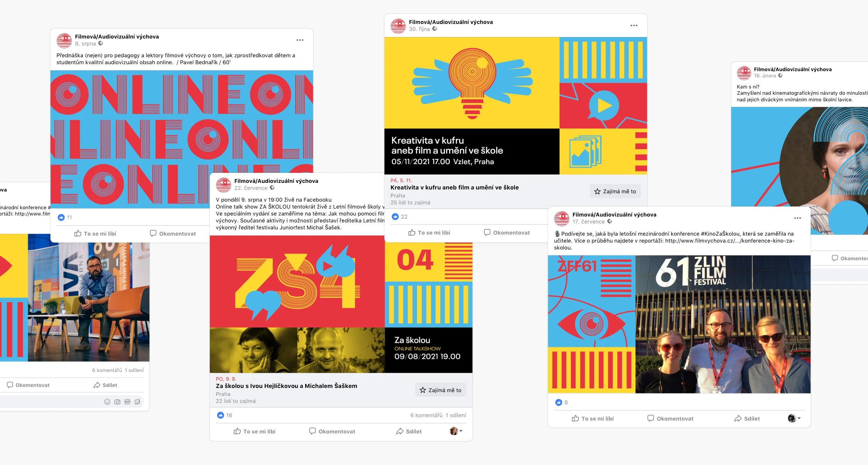The width and height of the screenshot is (868, 465).
Task: Like the 8. srpna ONLINE post
Action: 95,234
